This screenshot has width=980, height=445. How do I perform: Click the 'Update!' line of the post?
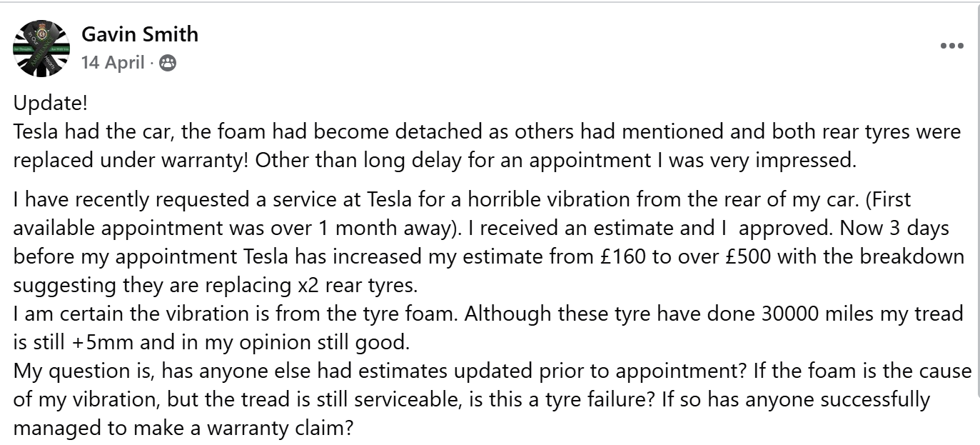pyautogui.click(x=51, y=104)
